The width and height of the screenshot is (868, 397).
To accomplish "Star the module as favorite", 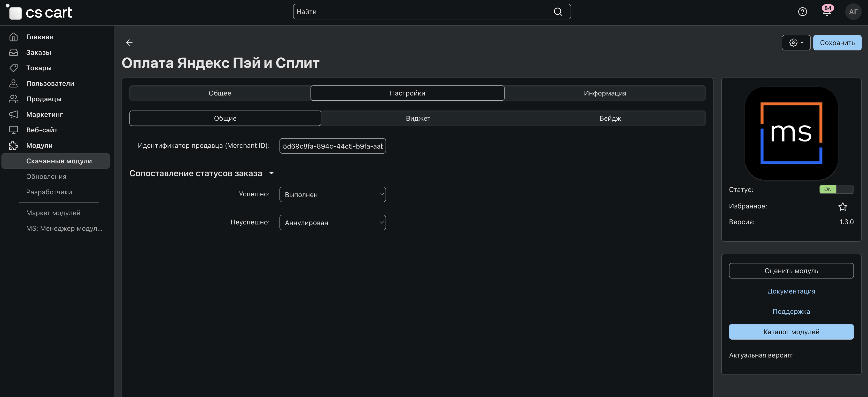I will pyautogui.click(x=842, y=206).
